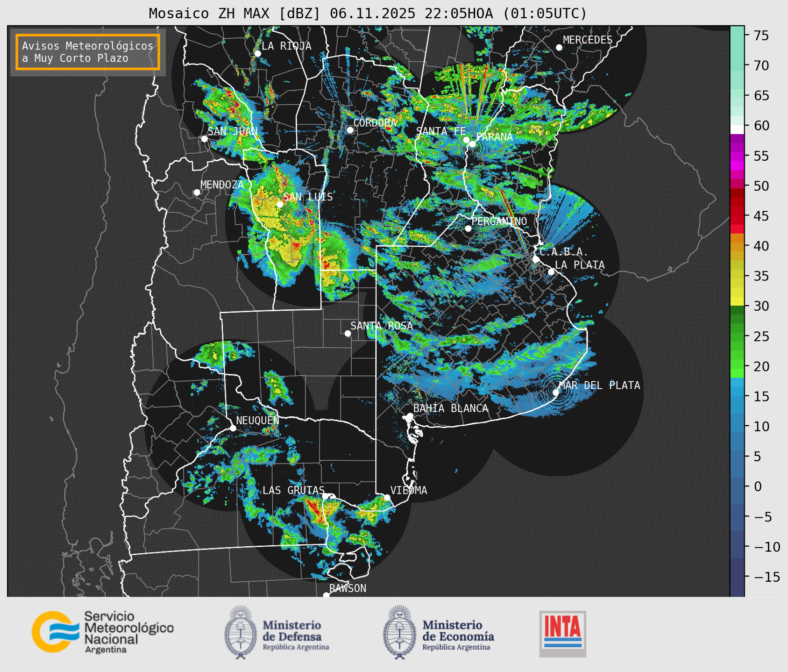Click the SAN JUAN city marker dot
This screenshot has height=672, width=788.
[x=204, y=139]
